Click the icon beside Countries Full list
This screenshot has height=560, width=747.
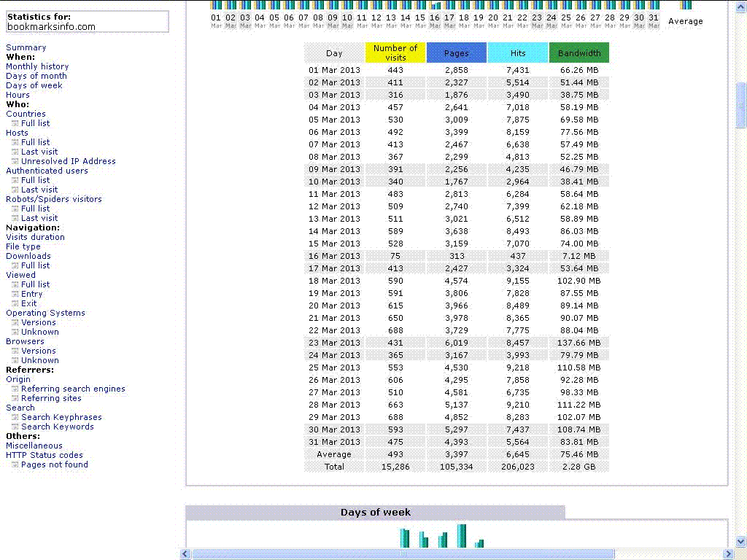point(15,124)
